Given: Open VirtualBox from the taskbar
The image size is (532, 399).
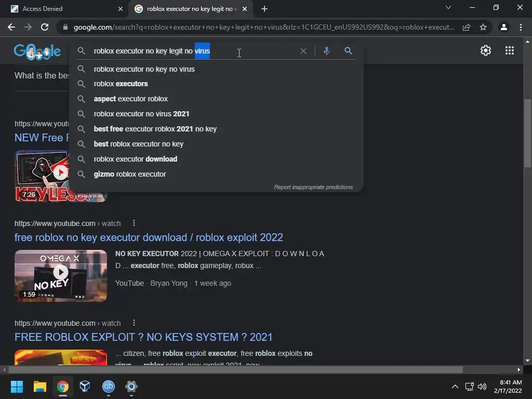Looking at the screenshot, I should (85, 387).
